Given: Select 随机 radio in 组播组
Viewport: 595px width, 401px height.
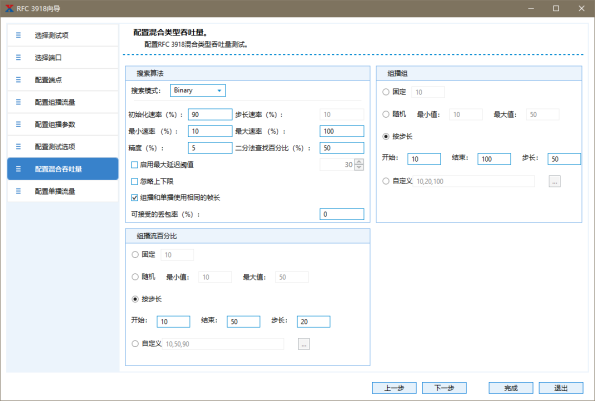Looking at the screenshot, I should pyautogui.click(x=386, y=114).
